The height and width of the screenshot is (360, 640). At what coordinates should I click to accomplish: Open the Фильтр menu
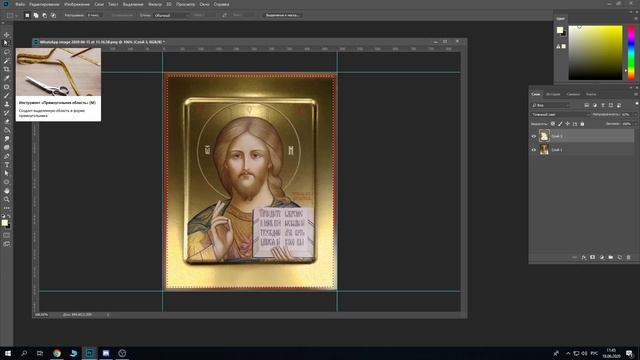(155, 4)
